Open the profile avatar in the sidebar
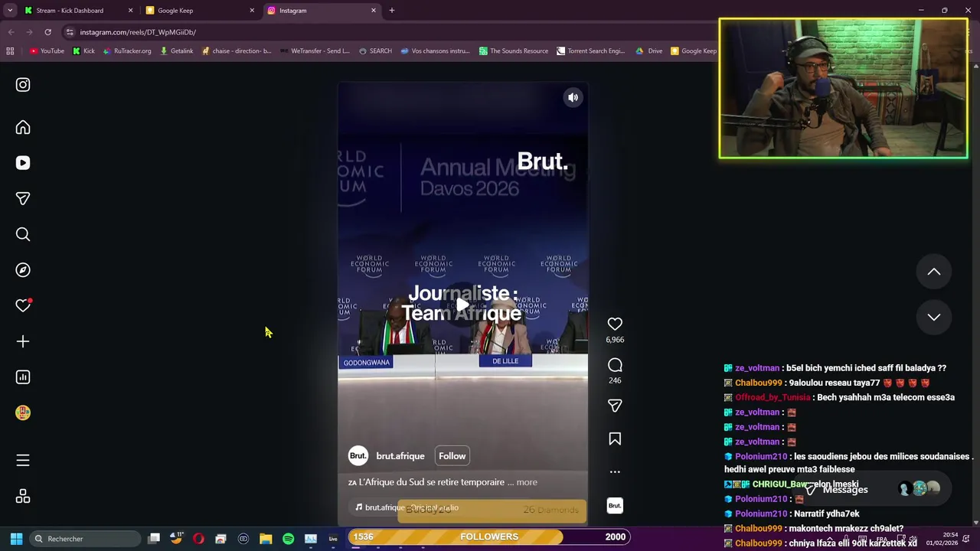 23,412
